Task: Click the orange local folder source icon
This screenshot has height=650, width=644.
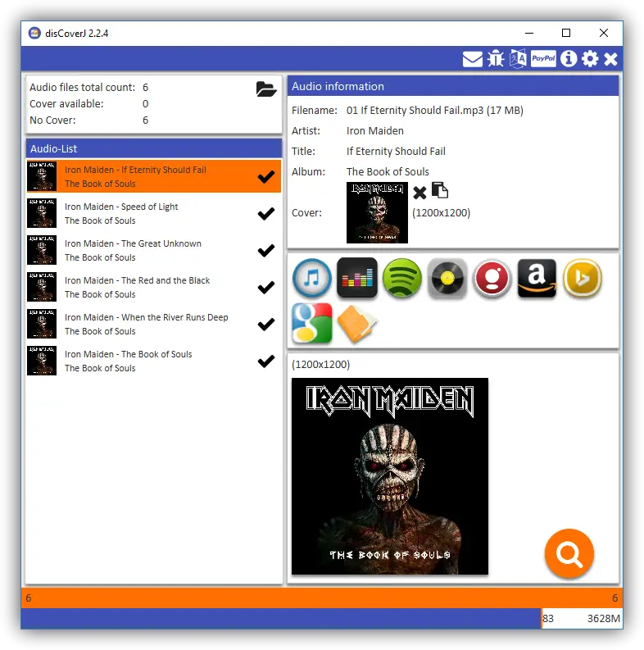Action: [x=356, y=324]
